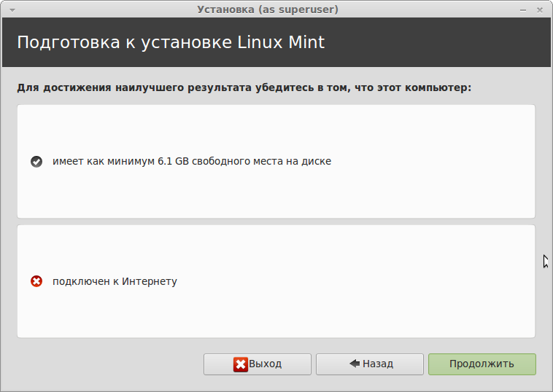
Task: Click empty space of the dark header banner
Action: pyautogui.click(x=438, y=42)
